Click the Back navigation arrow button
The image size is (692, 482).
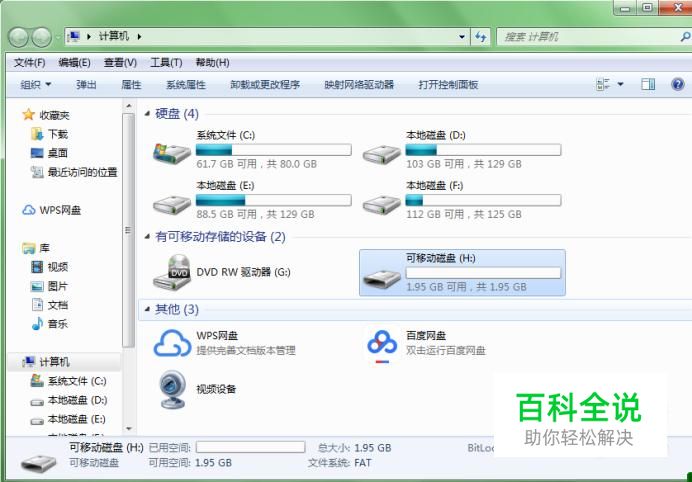click(x=19, y=37)
